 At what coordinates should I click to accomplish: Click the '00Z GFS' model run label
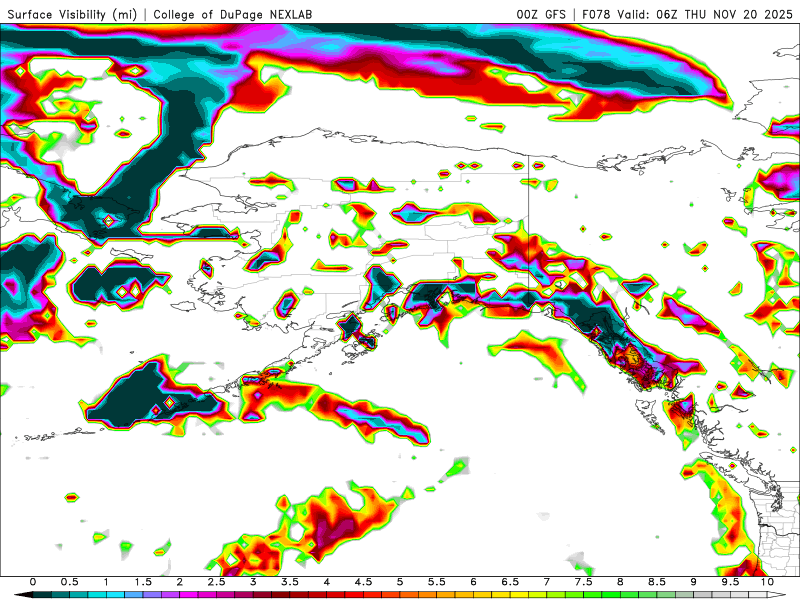(541, 14)
